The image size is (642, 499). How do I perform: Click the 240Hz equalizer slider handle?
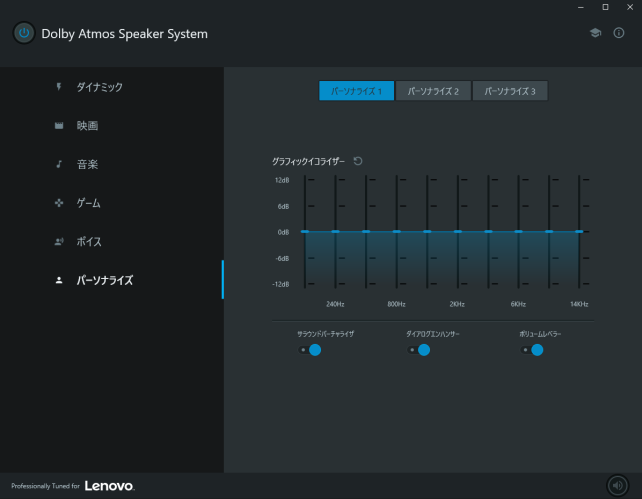(335, 232)
